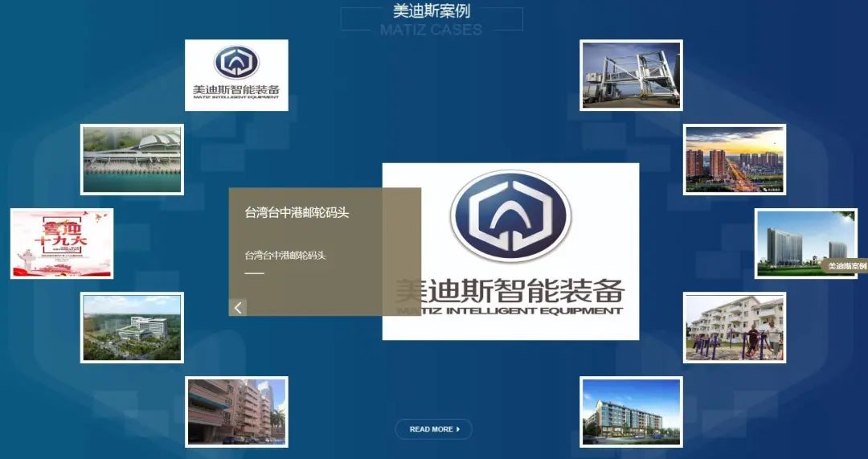
Task: Open the tall hotel tower thumbnail
Action: pos(805,244)
